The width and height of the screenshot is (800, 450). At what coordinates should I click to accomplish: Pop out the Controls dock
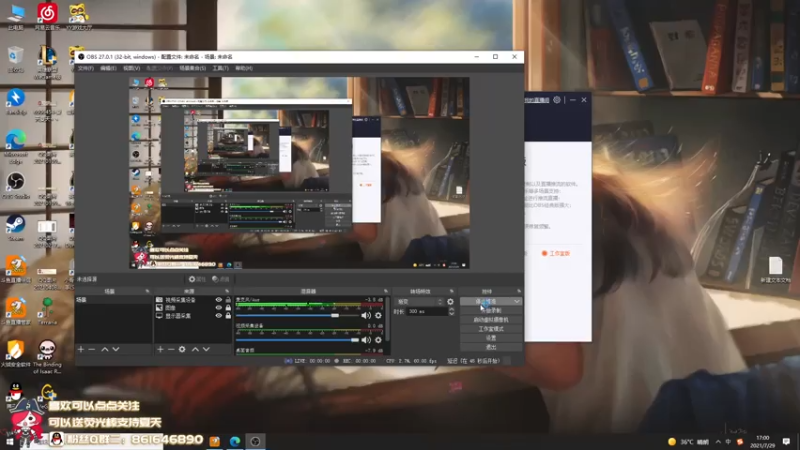tap(519, 291)
